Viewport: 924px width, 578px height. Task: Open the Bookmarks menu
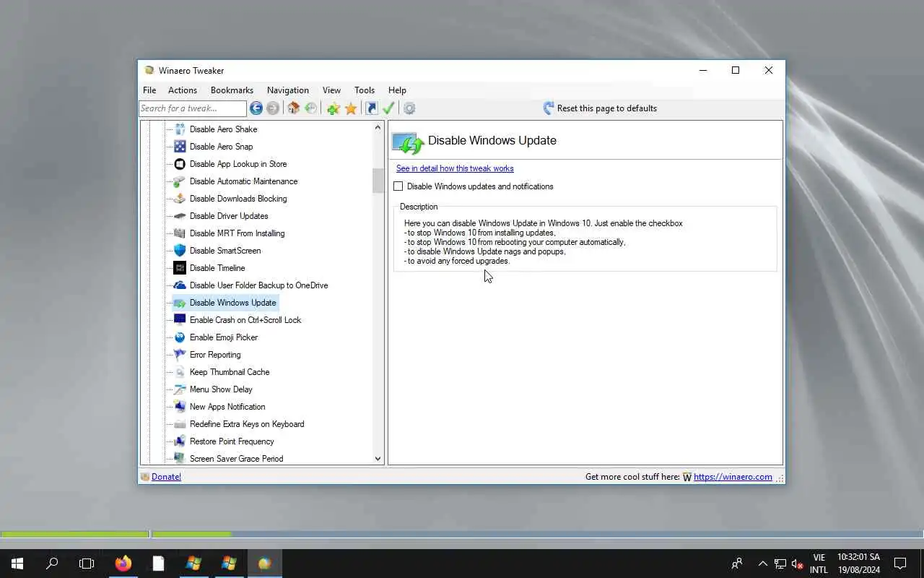(232, 90)
